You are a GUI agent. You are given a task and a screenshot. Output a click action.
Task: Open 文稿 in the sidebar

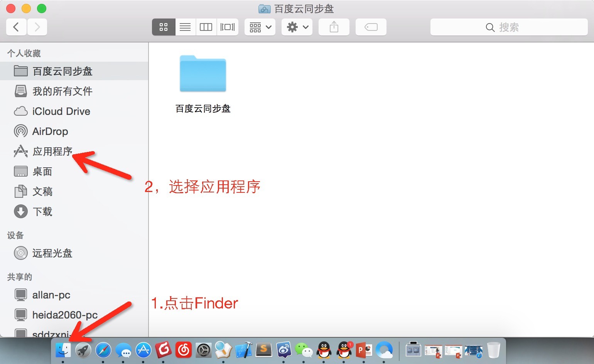[74, 191]
